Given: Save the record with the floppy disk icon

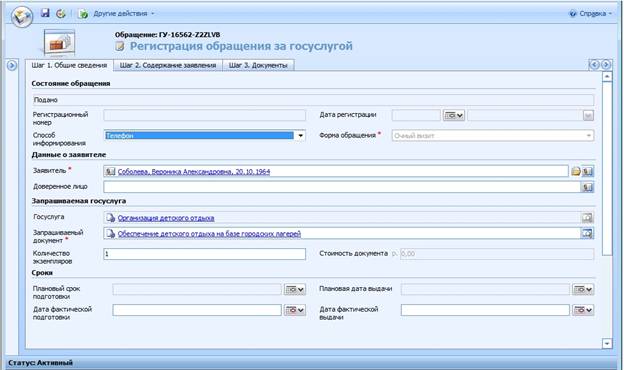Looking at the screenshot, I should click(x=45, y=13).
